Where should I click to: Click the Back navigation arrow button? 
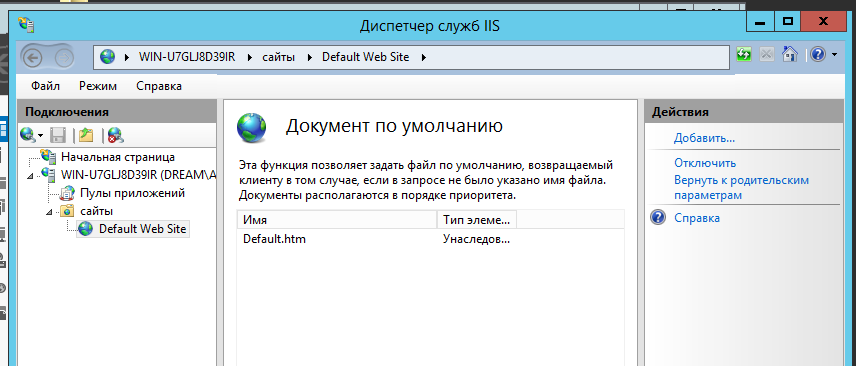point(33,57)
